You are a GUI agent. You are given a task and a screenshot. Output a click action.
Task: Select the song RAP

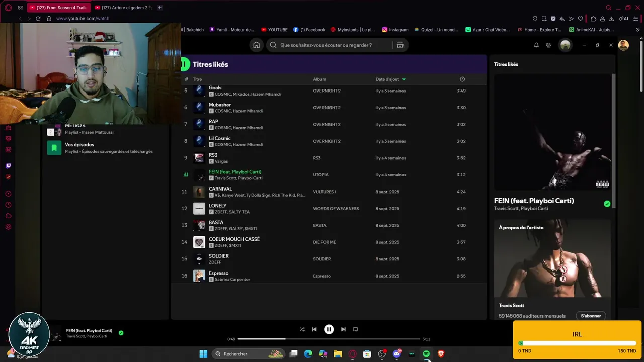[x=213, y=121]
